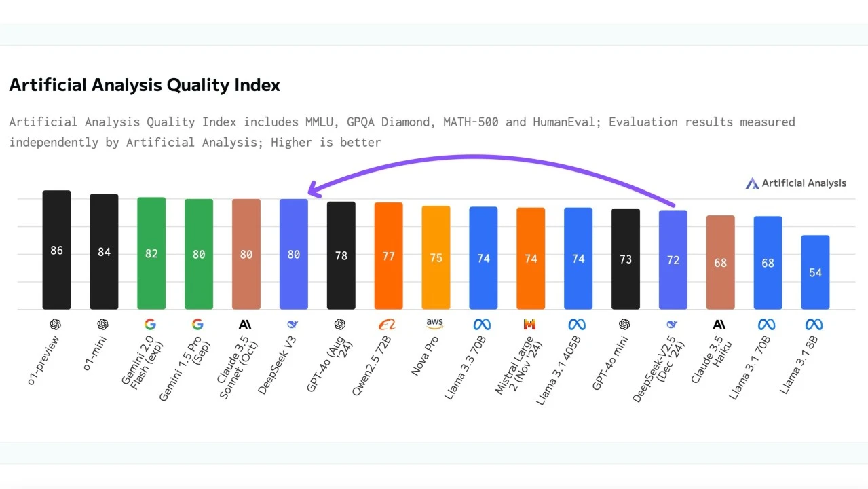
Task: Click the Meta logo above Llama 3.1 8B
Action: click(x=814, y=325)
